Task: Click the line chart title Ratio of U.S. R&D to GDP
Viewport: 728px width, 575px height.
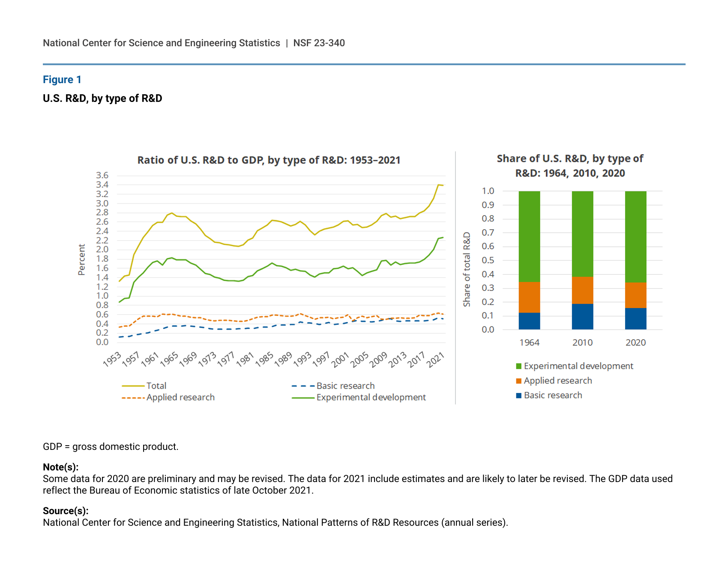Action: click(x=269, y=160)
